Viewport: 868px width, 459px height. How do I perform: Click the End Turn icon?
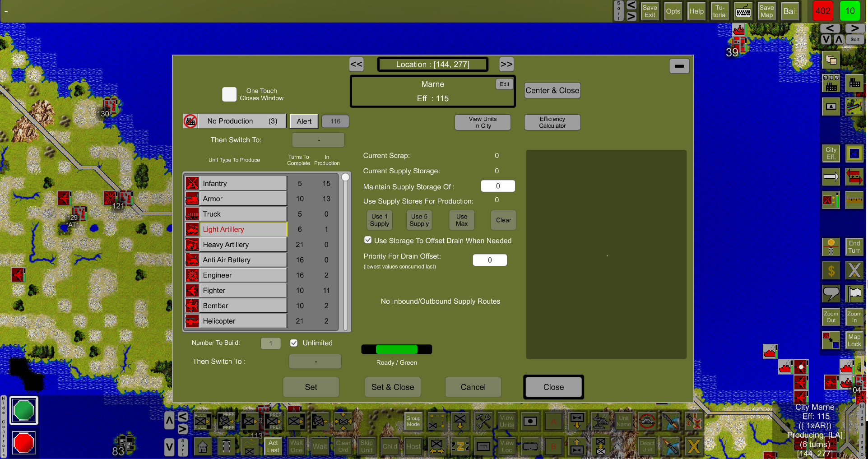(854, 247)
